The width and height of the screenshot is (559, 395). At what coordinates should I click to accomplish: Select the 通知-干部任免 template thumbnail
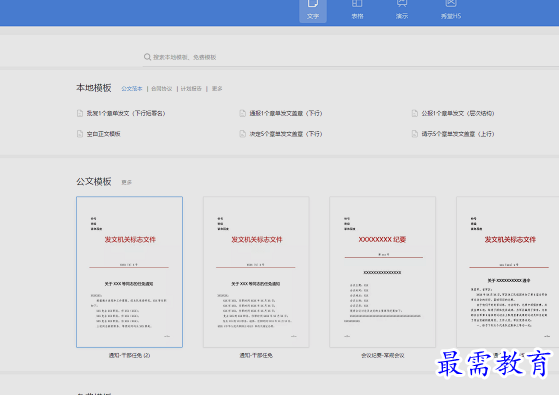256,272
